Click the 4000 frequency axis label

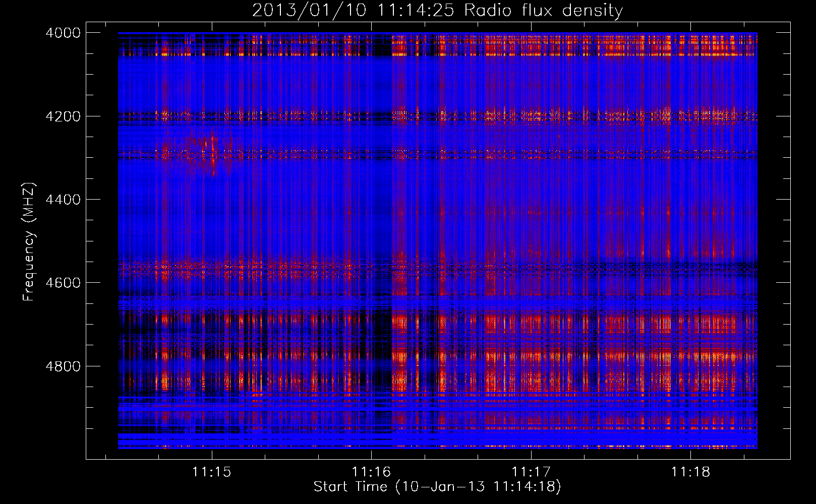[x=63, y=33]
